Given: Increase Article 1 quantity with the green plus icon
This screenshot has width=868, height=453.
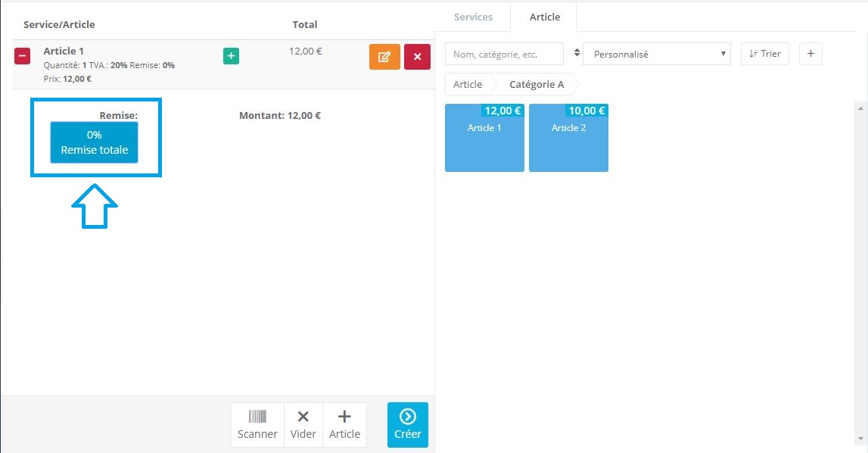Looking at the screenshot, I should (x=231, y=56).
